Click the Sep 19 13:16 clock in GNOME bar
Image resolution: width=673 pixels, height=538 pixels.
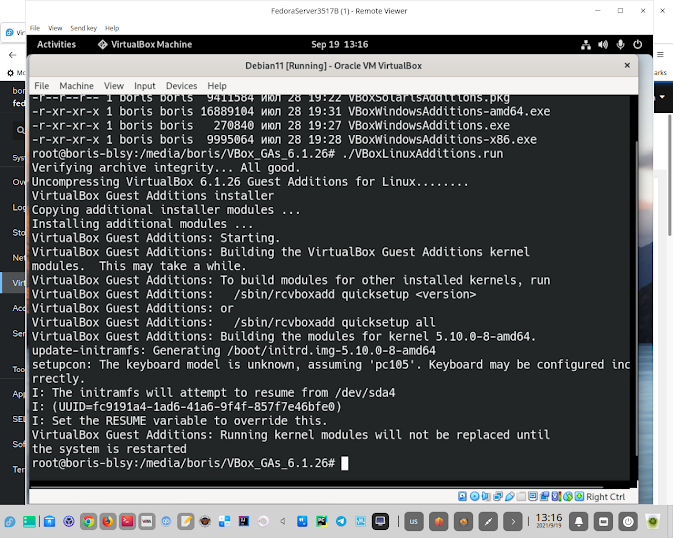(x=340, y=45)
